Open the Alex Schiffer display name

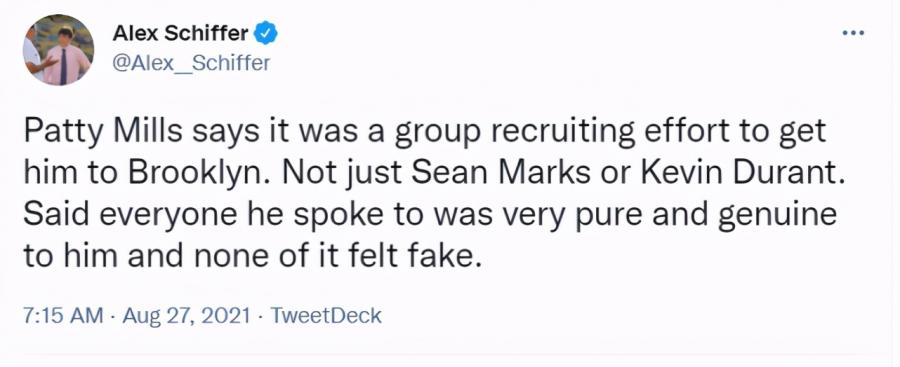180,34
